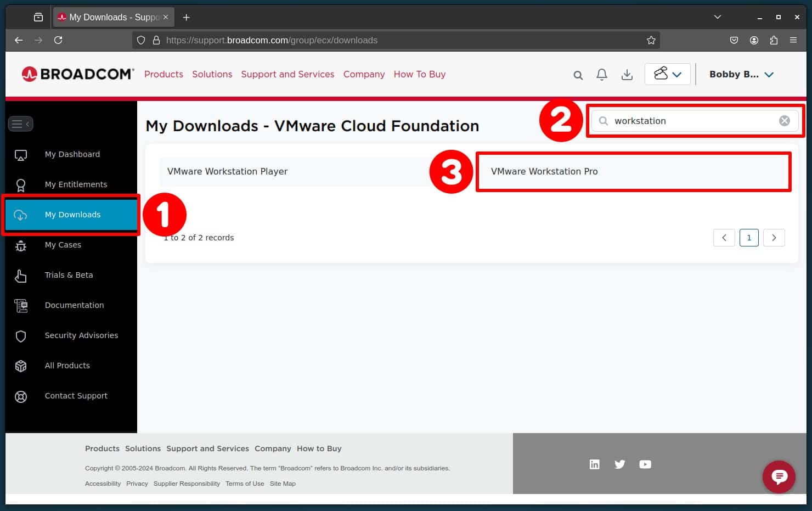The width and height of the screenshot is (812, 511).
Task: Open Documentation from the sidebar
Action: point(74,305)
